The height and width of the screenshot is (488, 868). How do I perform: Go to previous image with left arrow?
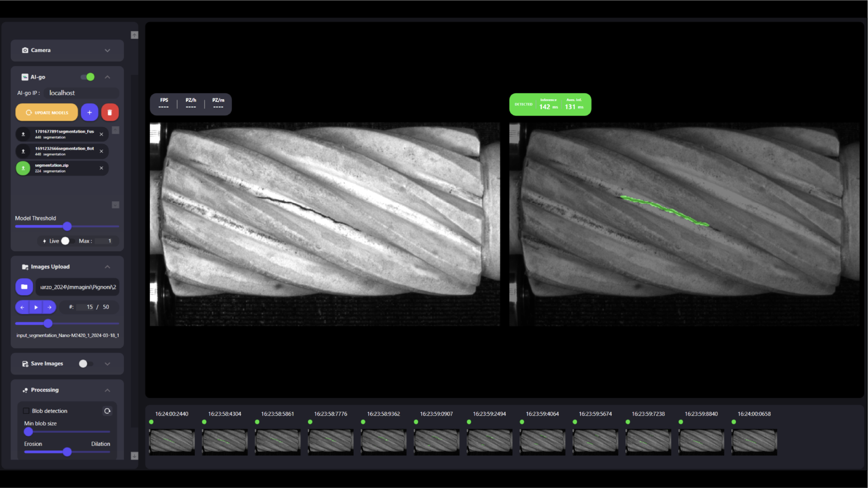click(x=22, y=307)
